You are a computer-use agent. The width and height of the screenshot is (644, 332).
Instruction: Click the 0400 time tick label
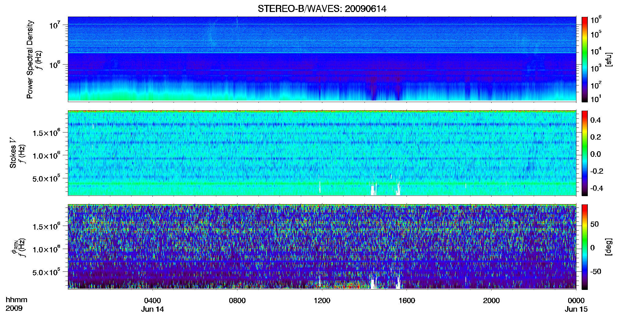pyautogui.click(x=152, y=301)
